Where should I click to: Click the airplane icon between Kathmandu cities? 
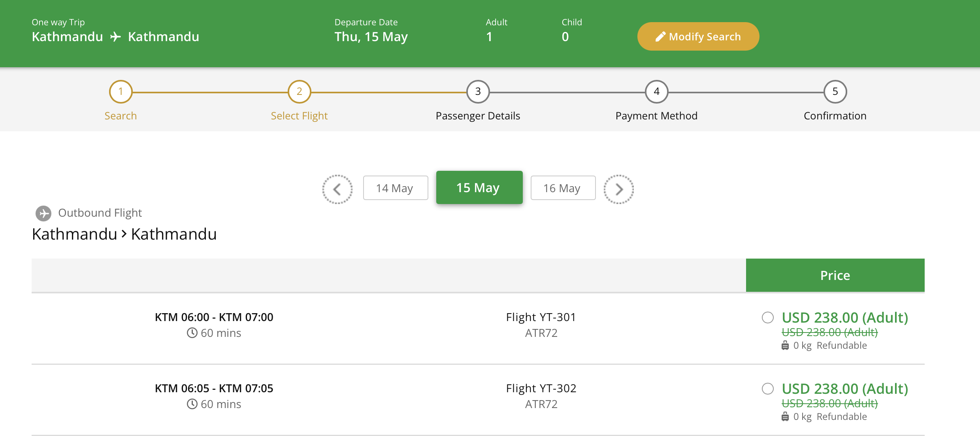pyautogui.click(x=115, y=37)
